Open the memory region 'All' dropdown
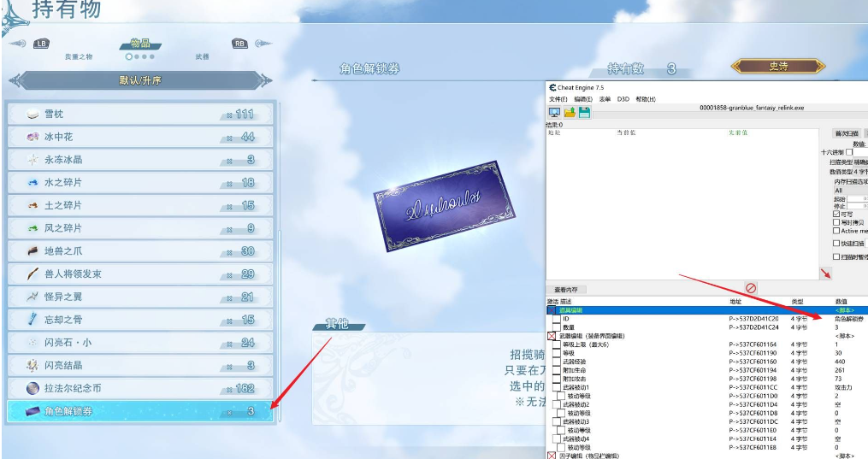Viewport: 868px width, 459px height. pos(851,191)
